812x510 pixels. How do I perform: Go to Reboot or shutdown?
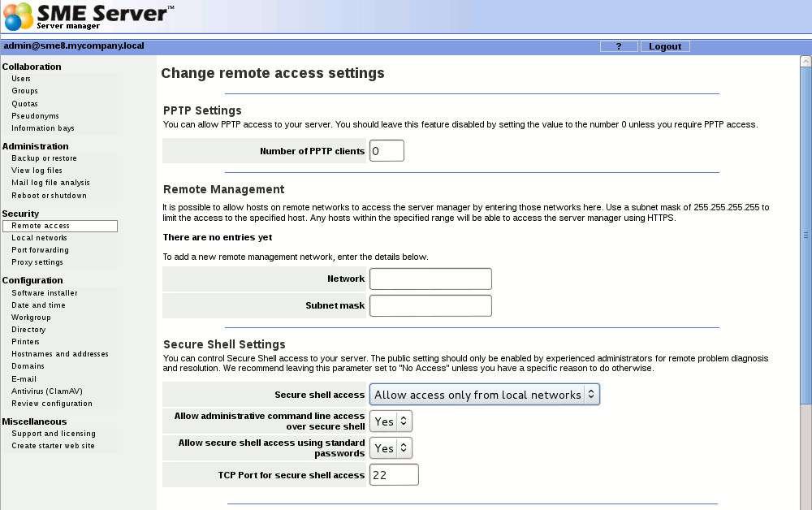(50, 196)
